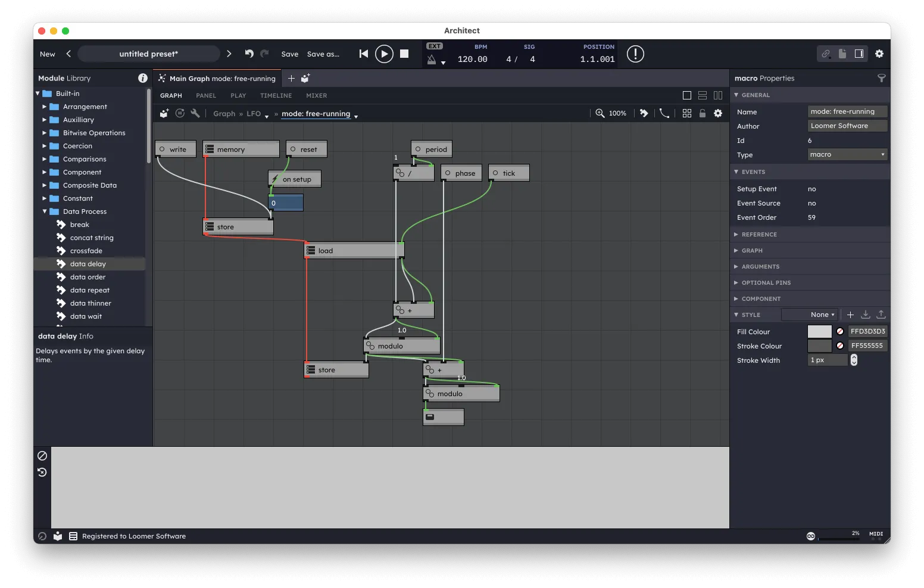Viewport: 924px width, 588px height.
Task: Click the data process arrows icon in toolbar
Action: pos(644,113)
